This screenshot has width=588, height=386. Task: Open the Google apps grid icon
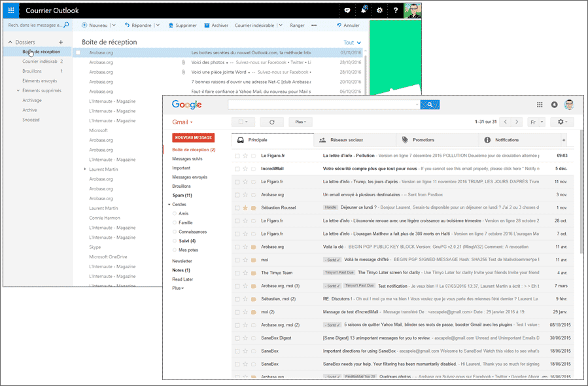coord(540,105)
